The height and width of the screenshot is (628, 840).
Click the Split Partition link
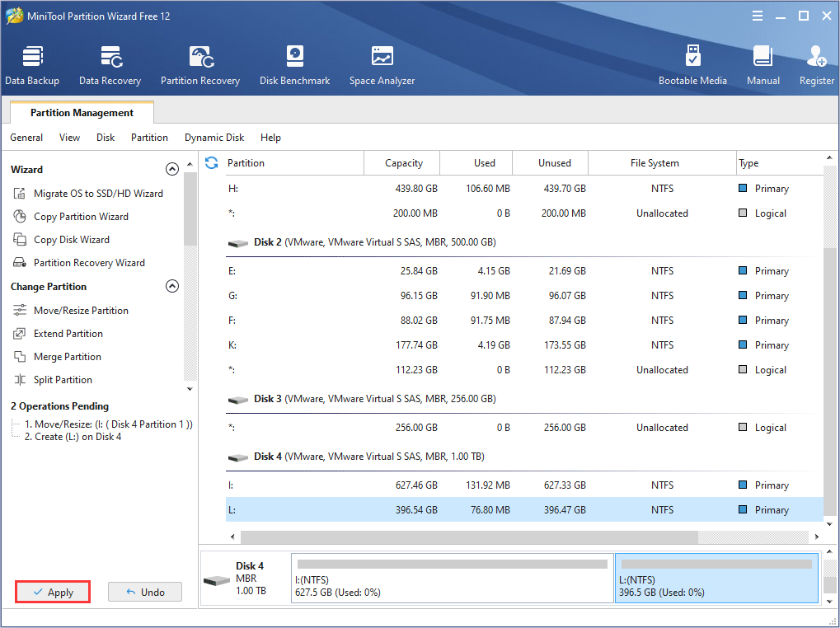(63, 380)
